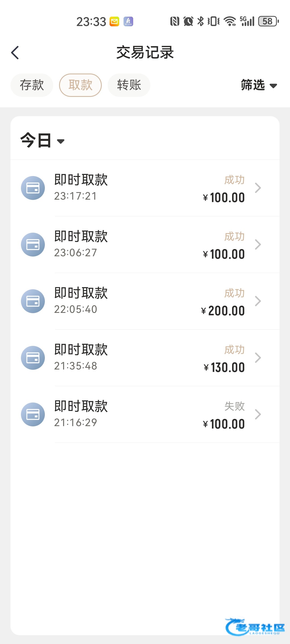The image size is (290, 644).
Task: View the failed 失败 withdrawal status
Action: pos(234,406)
